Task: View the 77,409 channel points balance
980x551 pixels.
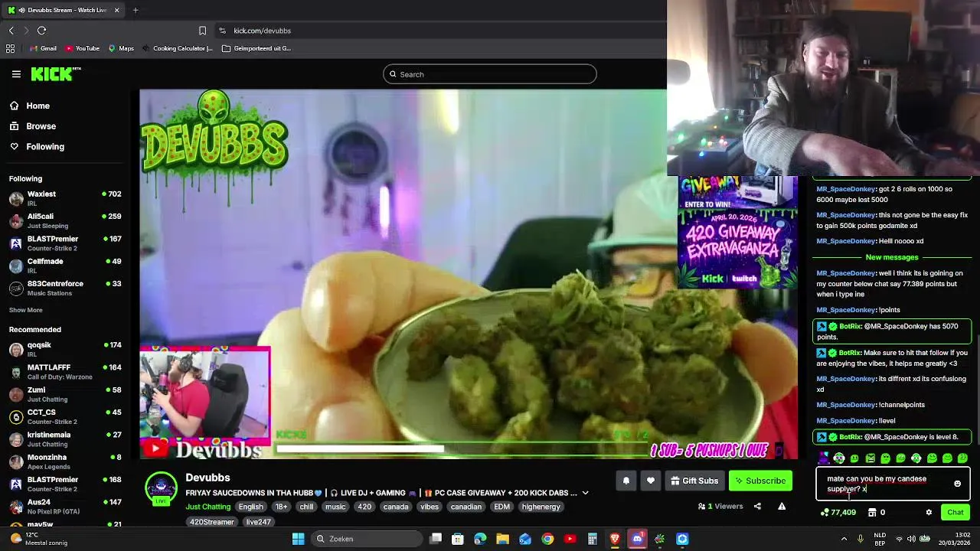Action: click(838, 513)
